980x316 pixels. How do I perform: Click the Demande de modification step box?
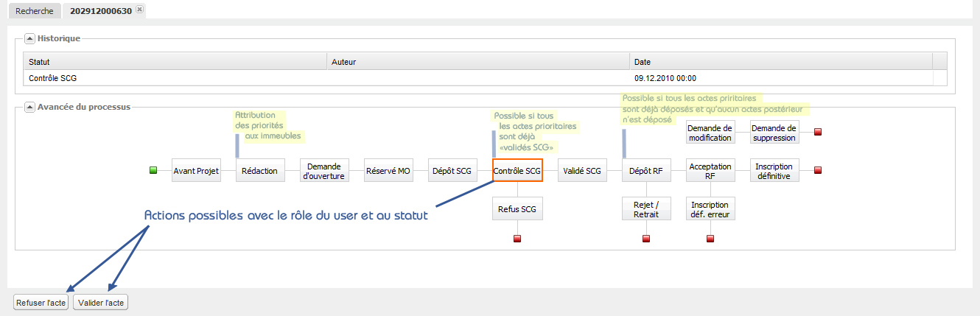710,133
